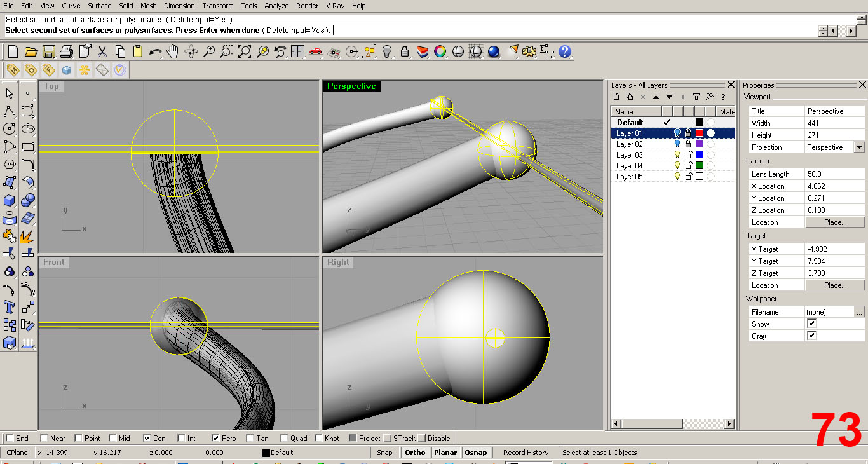
Task: Uncheck the Cen osnap checkbox
Action: coord(147,438)
